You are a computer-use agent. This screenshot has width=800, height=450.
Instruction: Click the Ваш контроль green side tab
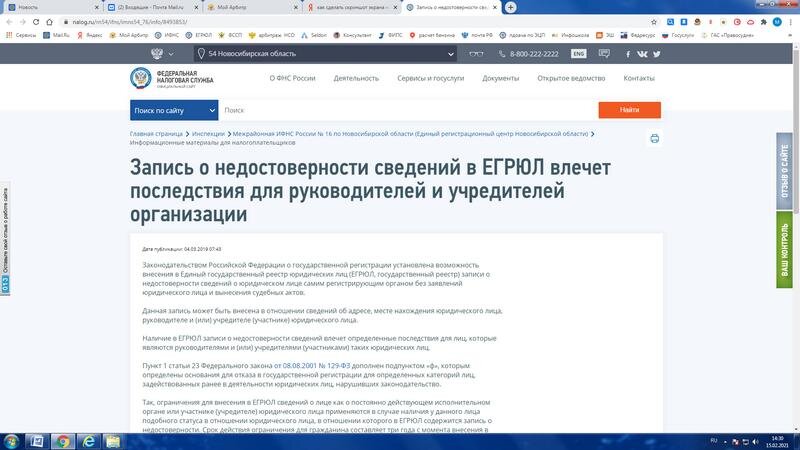click(784, 250)
